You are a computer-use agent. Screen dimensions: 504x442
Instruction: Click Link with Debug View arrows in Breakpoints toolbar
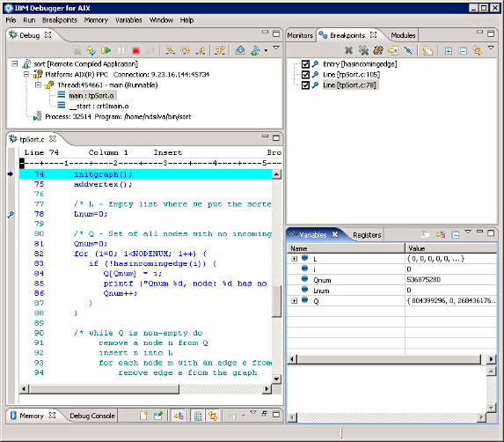(x=478, y=50)
